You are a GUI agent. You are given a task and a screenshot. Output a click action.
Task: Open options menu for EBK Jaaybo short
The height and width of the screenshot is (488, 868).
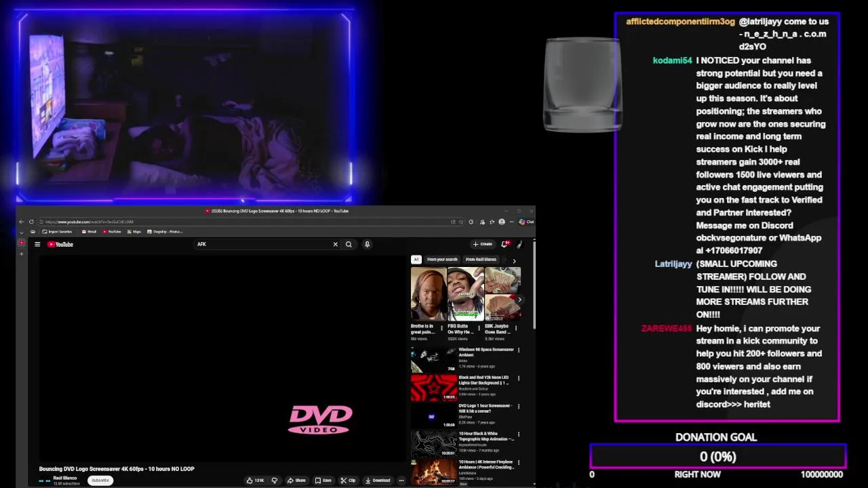click(x=516, y=328)
